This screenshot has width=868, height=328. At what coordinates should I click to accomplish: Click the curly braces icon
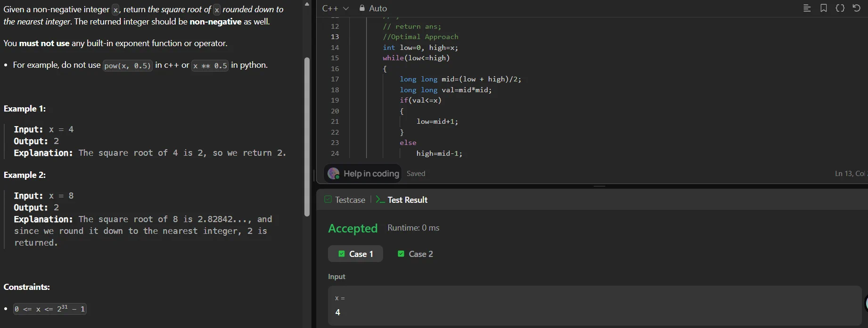pyautogui.click(x=840, y=8)
